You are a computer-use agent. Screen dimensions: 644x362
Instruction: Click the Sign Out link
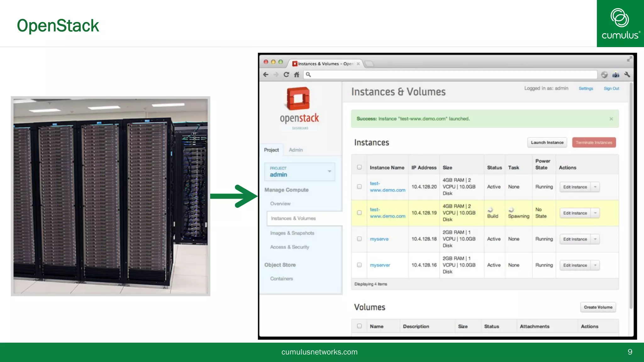[x=611, y=89]
